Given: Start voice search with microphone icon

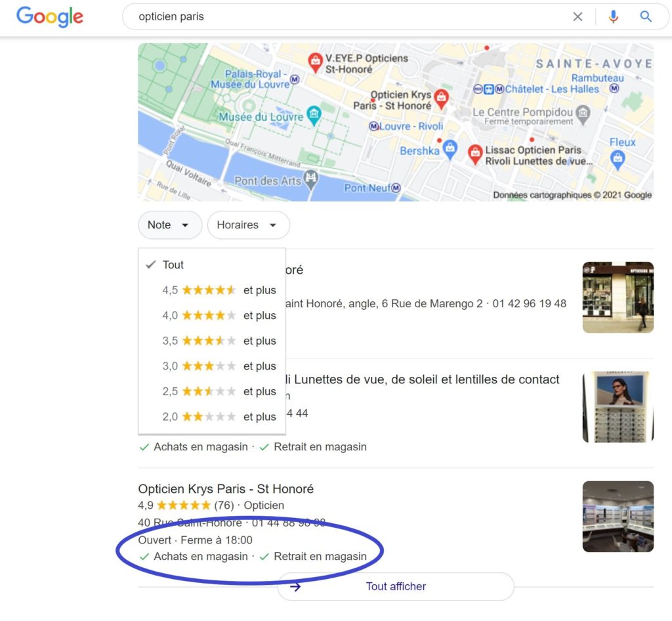Looking at the screenshot, I should [x=614, y=16].
